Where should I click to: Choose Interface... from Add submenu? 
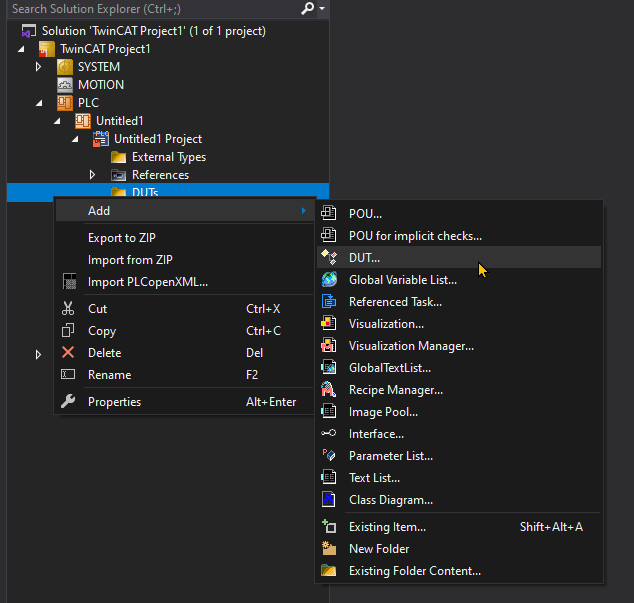[459, 434]
